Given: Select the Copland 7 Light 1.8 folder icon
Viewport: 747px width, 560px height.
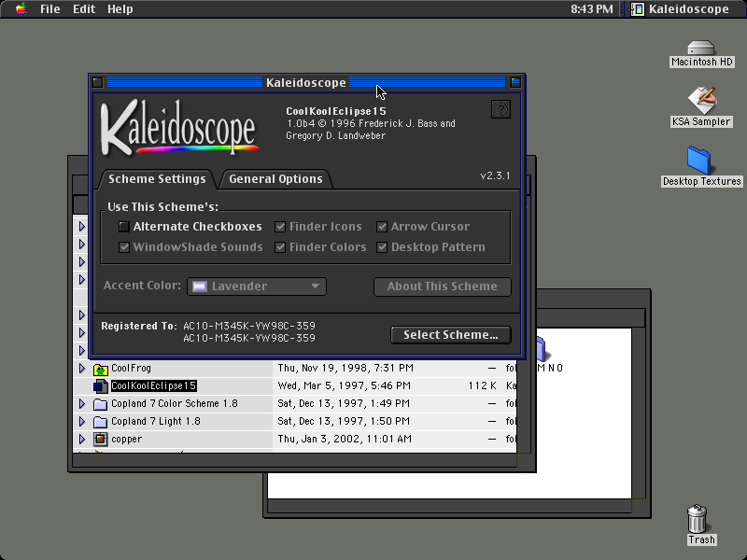Looking at the screenshot, I should point(101,422).
